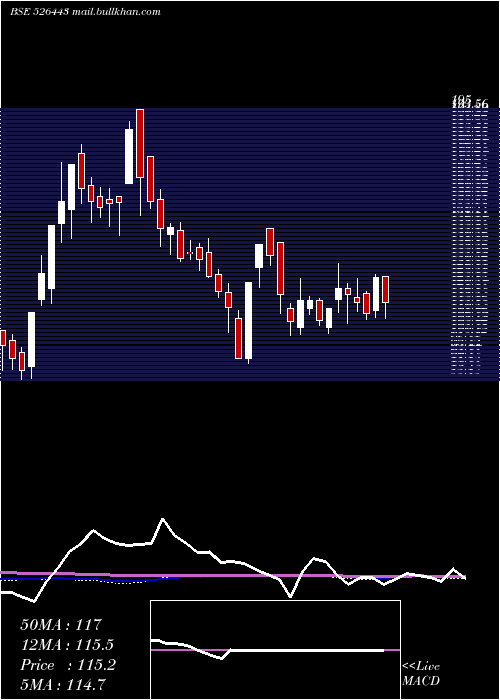Click the 12MA : 115.5 value
This screenshot has height=700, width=500.
coord(67,645)
